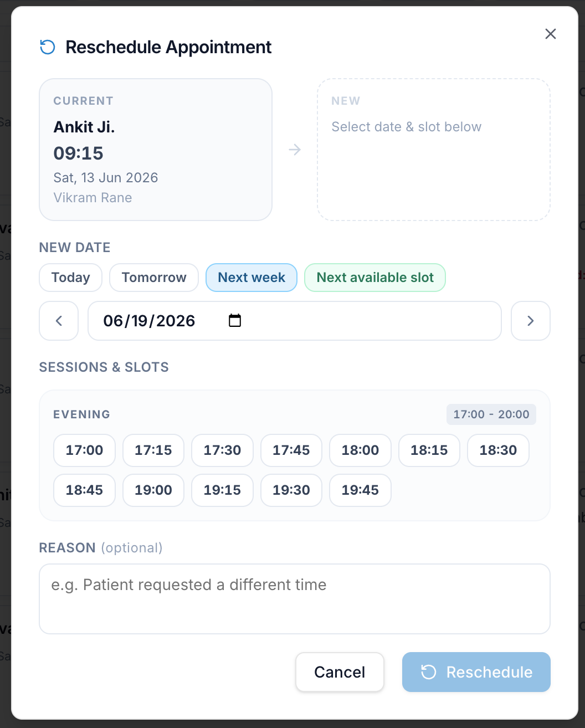The height and width of the screenshot is (728, 585).
Task: Pick the 17:45 time slot
Action: tap(291, 450)
